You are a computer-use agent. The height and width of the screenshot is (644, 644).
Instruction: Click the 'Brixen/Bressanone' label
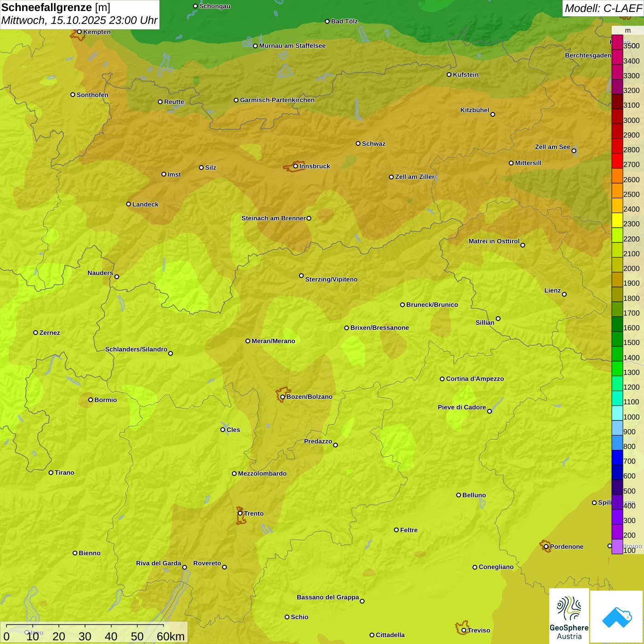[x=380, y=328]
